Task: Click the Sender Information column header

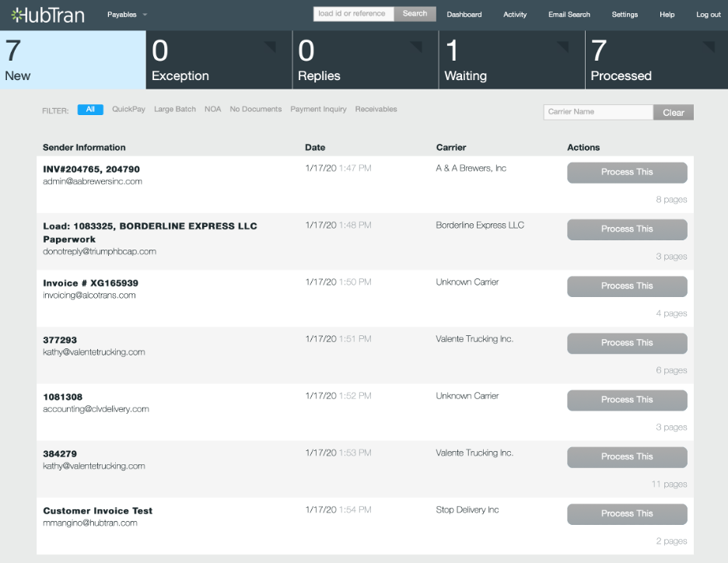Action: tap(84, 148)
